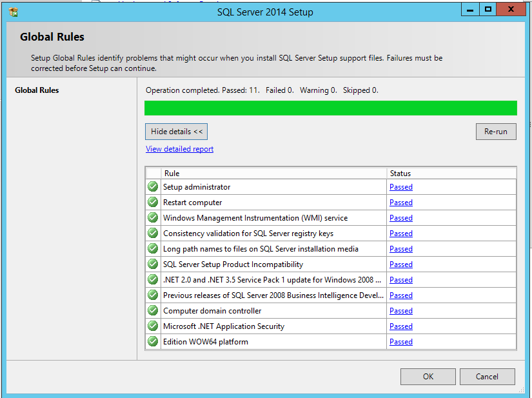Viewport: 532px width, 398px height.
Task: Click the Status column header
Action: point(451,174)
